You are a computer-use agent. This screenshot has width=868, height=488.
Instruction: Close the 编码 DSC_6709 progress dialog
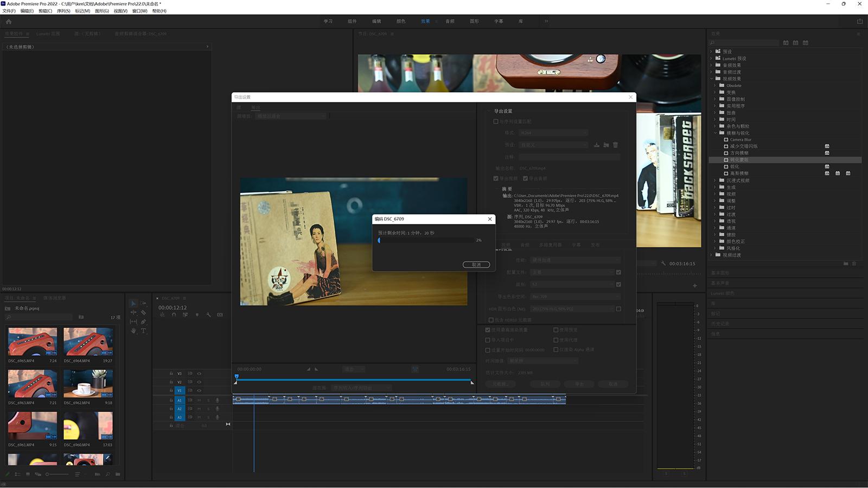490,219
